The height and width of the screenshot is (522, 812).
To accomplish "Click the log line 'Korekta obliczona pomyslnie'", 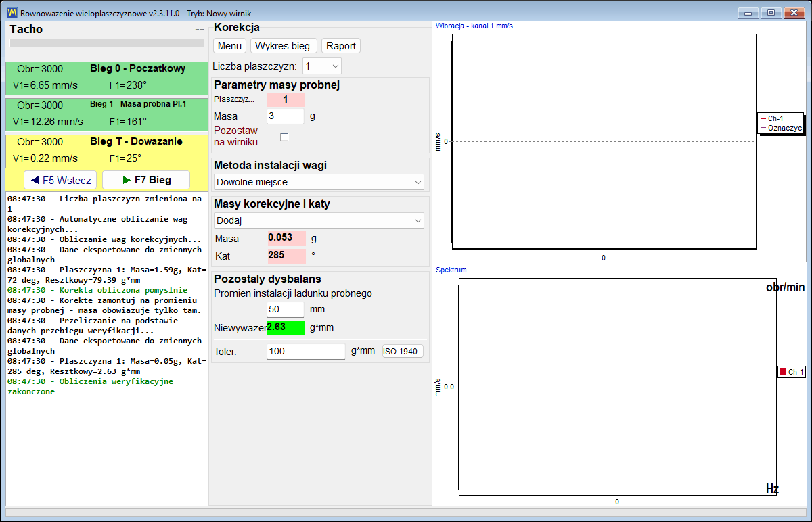I will tap(97, 290).
